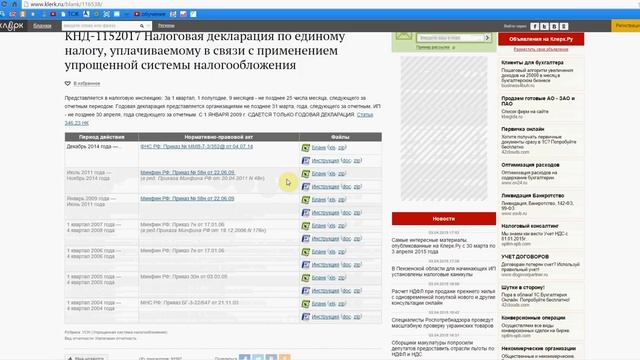Download doc instruction for 1 квартал 2005 row
Screen dimensions: 640x360
(x=347, y=291)
